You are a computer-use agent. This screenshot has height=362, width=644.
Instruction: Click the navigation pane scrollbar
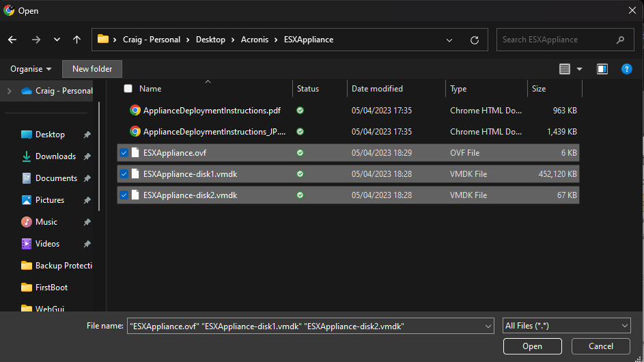pos(99,157)
